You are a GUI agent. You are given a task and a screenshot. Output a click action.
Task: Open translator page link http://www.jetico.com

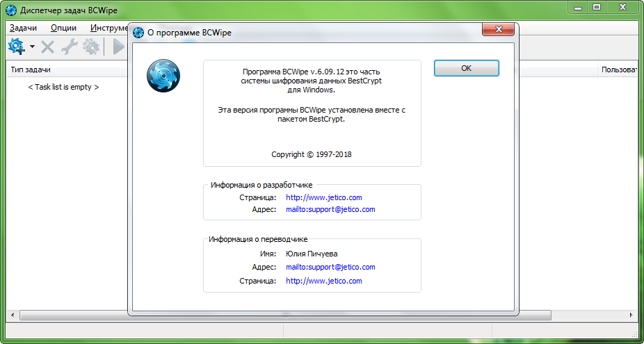coord(323,281)
